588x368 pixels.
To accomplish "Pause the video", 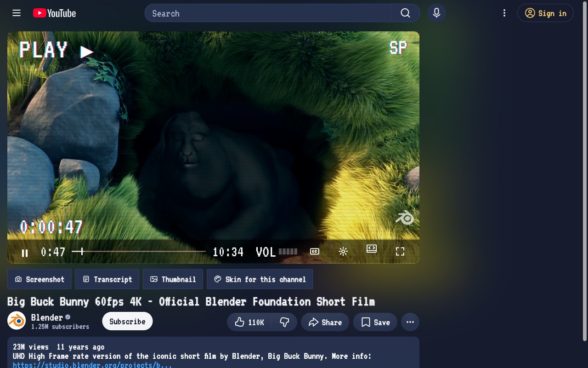I will tap(25, 253).
